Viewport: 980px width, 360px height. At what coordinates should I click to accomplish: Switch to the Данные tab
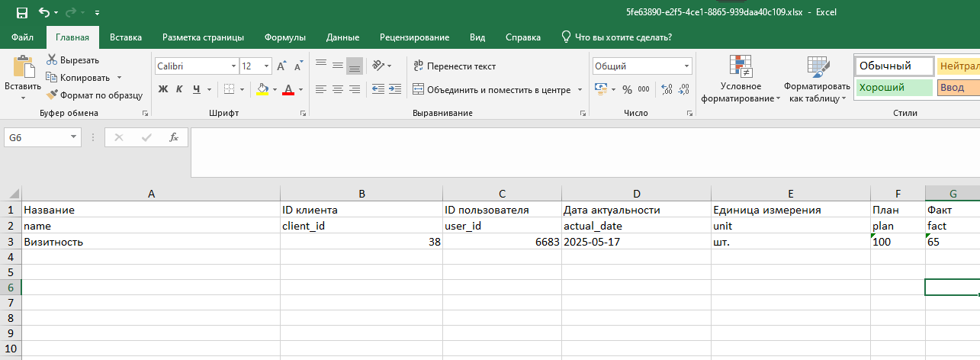(342, 37)
